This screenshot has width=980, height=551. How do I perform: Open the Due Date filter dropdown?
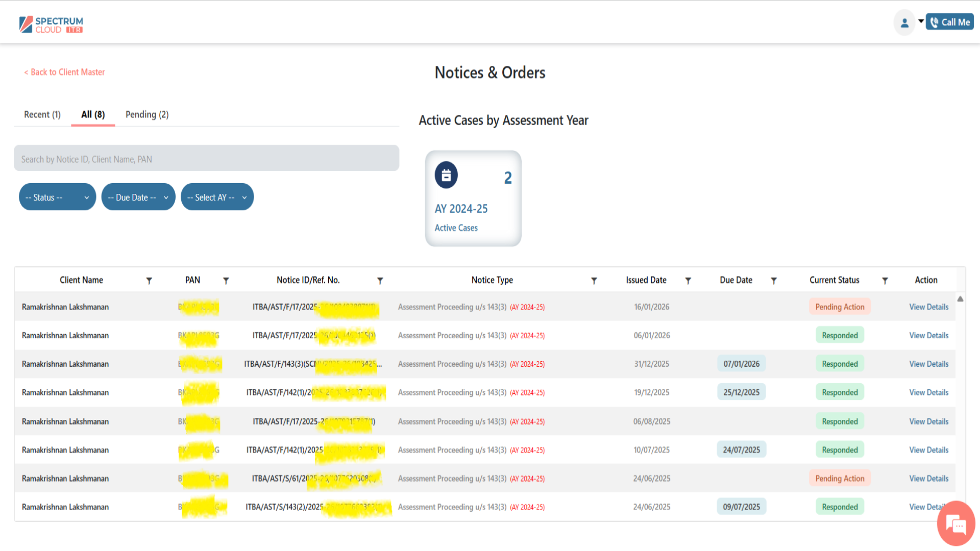coord(138,197)
